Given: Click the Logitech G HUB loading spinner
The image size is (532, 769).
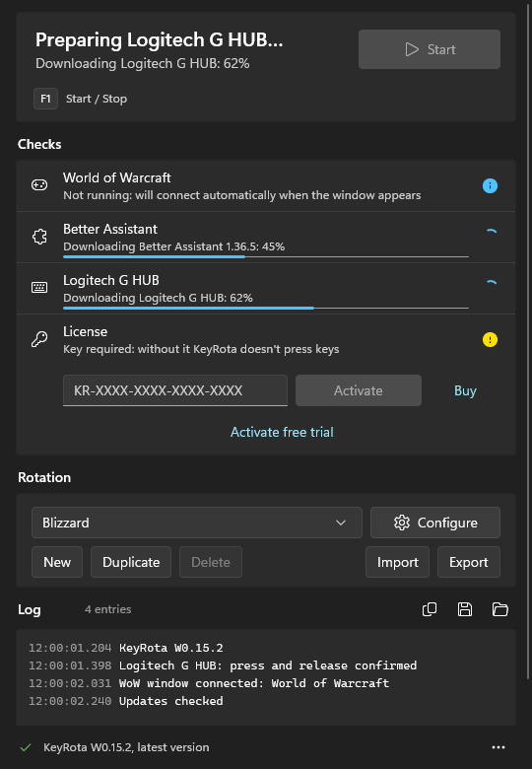Looking at the screenshot, I should pos(491,283).
